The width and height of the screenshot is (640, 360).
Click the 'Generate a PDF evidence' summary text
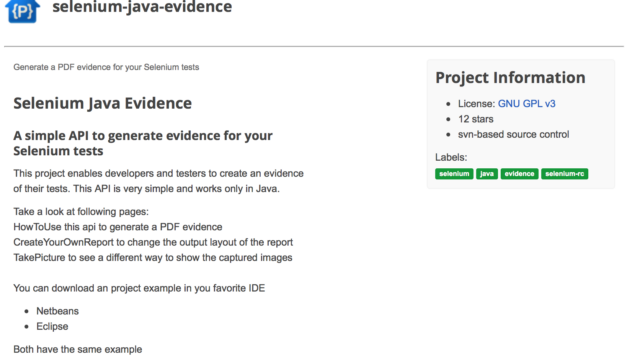pos(106,67)
